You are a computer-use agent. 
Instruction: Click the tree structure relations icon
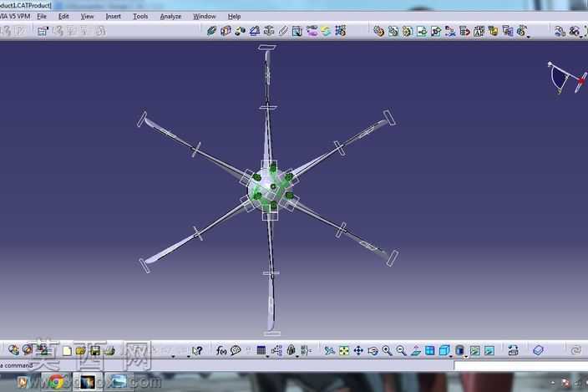[x=276, y=351]
